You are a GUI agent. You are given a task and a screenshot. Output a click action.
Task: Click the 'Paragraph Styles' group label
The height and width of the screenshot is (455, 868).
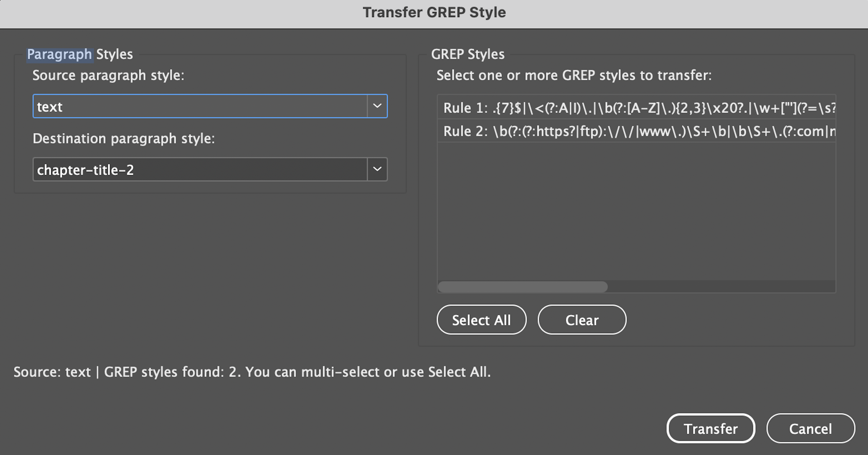(x=80, y=54)
